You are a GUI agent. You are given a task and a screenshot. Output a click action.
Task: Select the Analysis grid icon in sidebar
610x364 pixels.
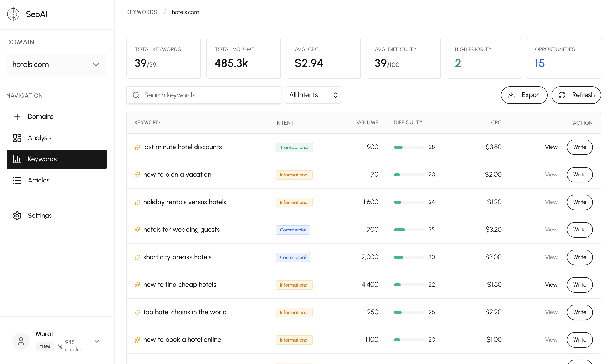click(17, 138)
